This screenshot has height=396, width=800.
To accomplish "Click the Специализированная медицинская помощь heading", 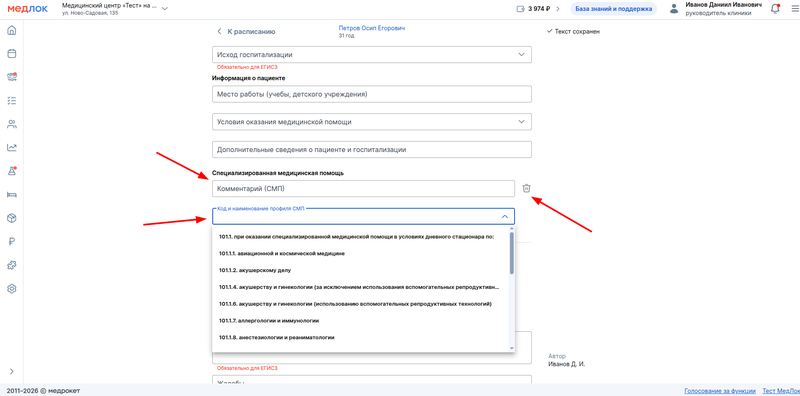I will 278,173.
